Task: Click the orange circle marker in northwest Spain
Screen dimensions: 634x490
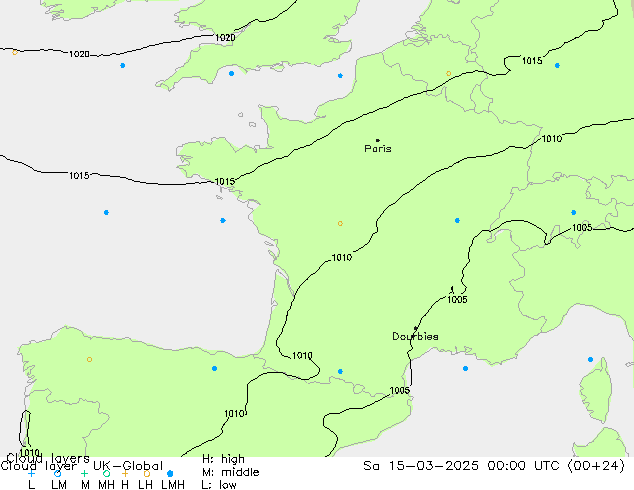Action: coord(89,359)
